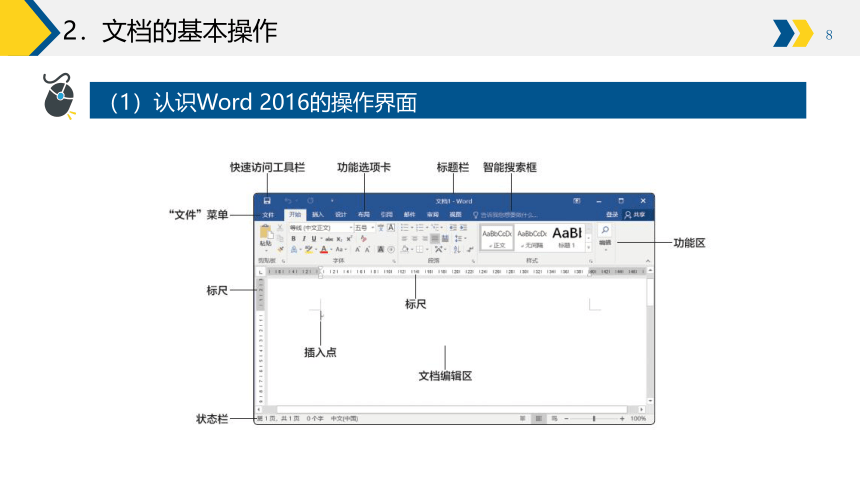The width and height of the screenshot is (860, 484).
Task: Click the Center alignment icon
Action: coord(414,238)
